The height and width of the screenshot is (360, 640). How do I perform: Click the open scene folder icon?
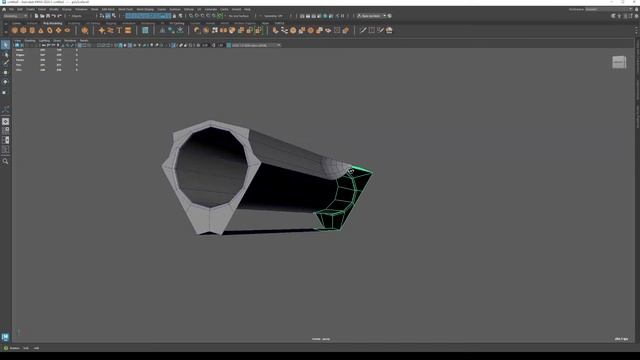(x=42, y=16)
